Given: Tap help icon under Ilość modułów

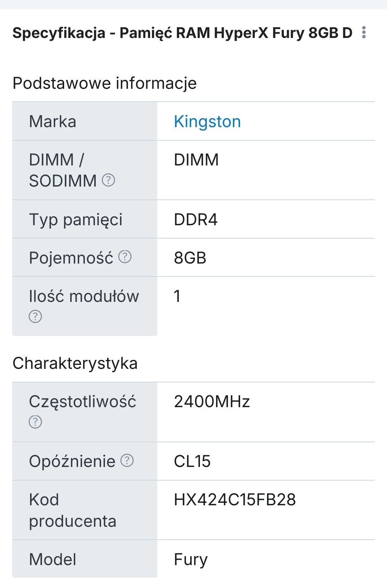Looking at the screenshot, I should [35, 317].
